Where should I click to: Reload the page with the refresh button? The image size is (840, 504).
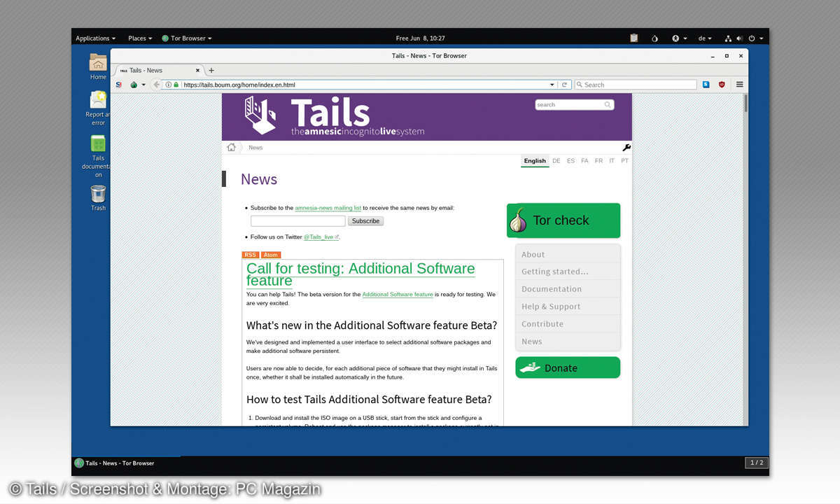tap(564, 85)
